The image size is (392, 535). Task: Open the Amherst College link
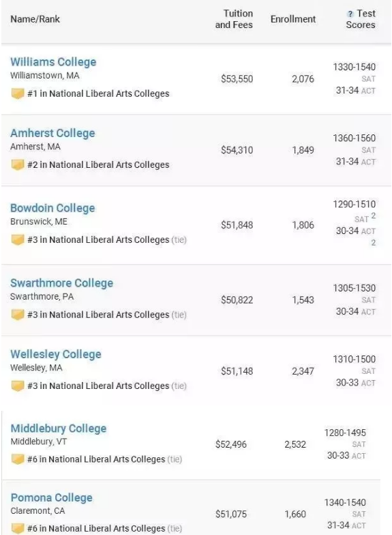52,133
